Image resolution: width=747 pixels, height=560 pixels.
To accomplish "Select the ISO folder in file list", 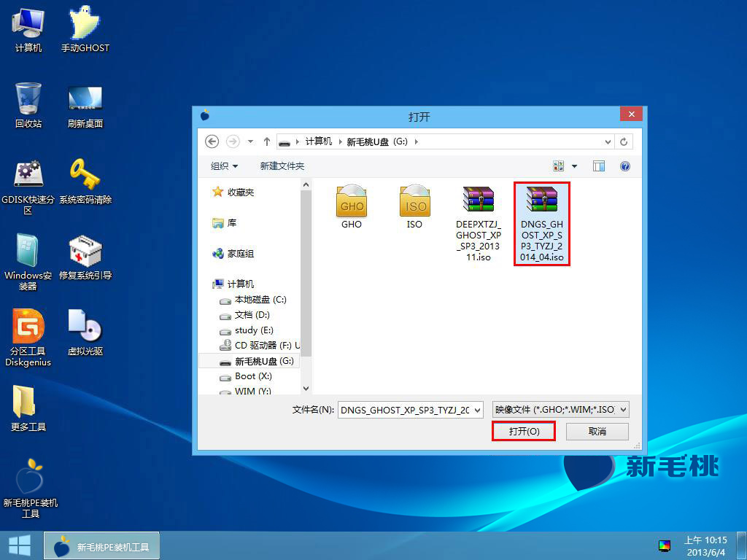I will click(414, 207).
